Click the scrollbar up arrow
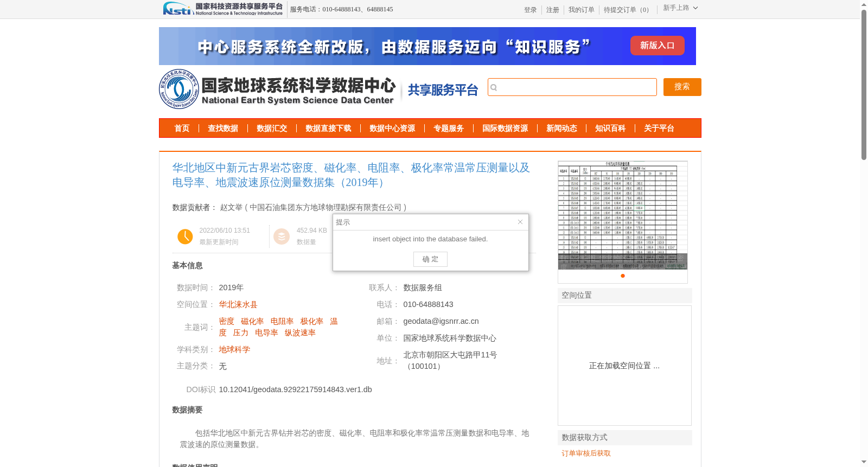This screenshot has width=868, height=467. click(864, 4)
